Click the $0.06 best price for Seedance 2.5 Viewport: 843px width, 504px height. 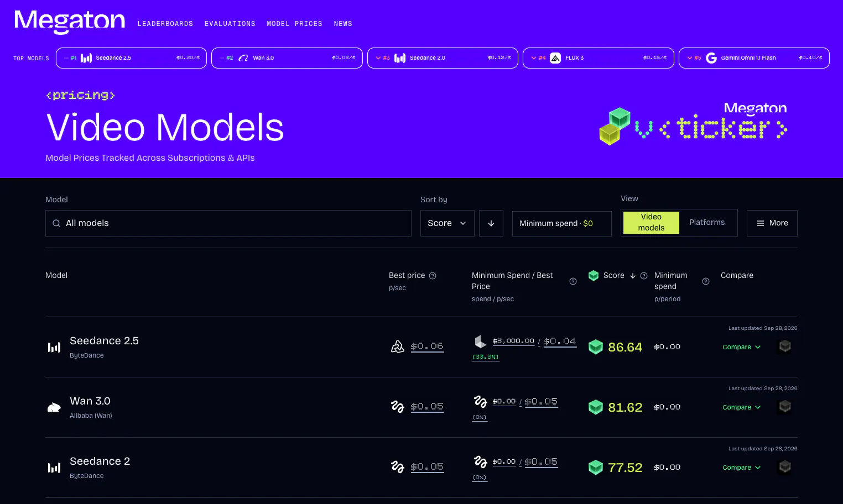pos(427,347)
